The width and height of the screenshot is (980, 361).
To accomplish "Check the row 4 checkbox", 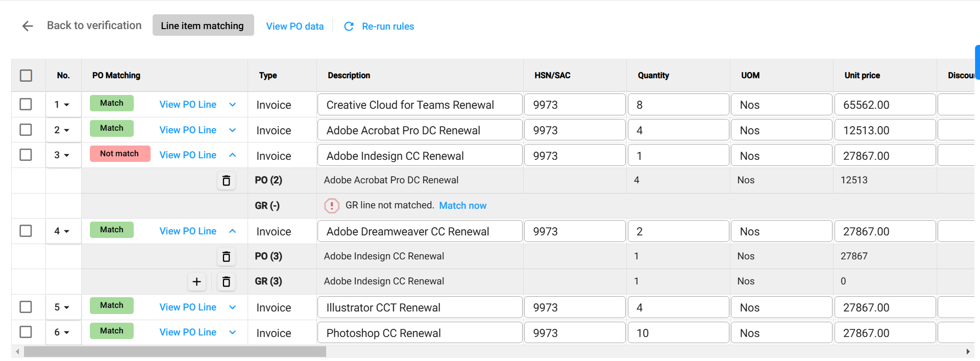I will [x=26, y=231].
